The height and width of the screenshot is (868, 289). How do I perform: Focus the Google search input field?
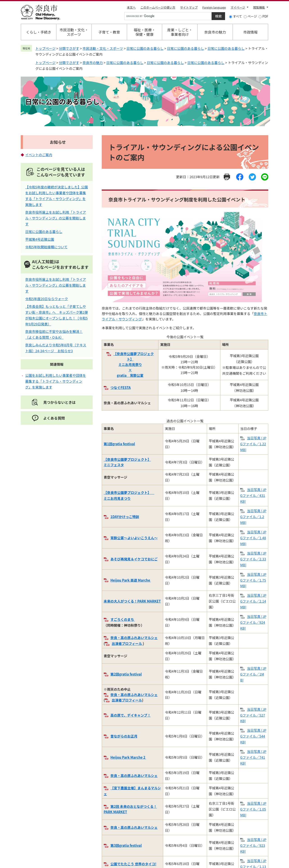(167, 16)
